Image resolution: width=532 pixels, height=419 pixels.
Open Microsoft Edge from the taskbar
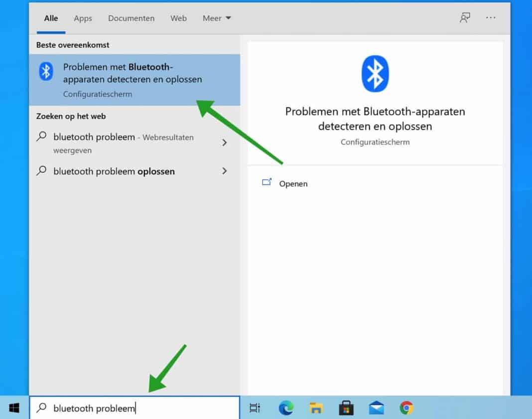click(x=285, y=408)
